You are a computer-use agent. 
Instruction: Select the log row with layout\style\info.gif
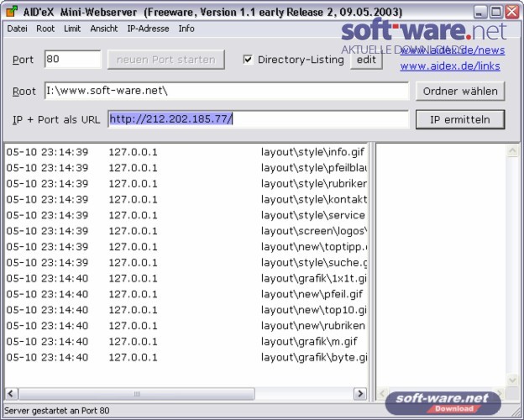[186, 152]
